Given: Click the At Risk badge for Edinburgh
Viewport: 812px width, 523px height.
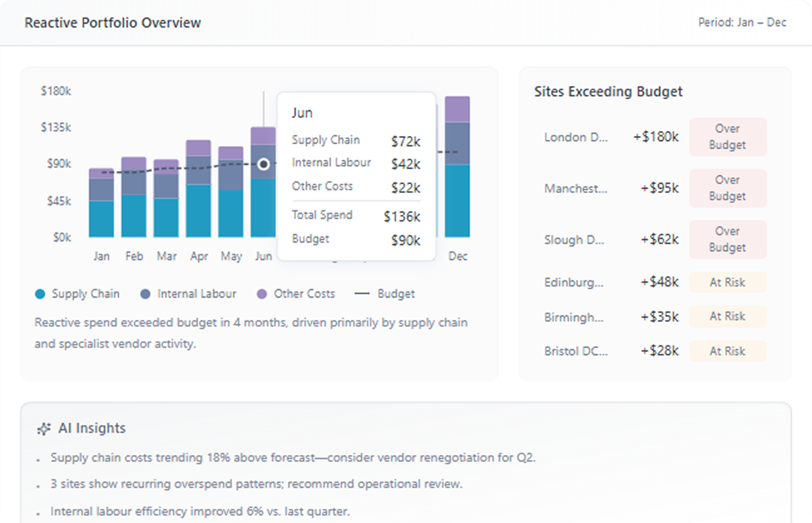Looking at the screenshot, I should (x=728, y=283).
